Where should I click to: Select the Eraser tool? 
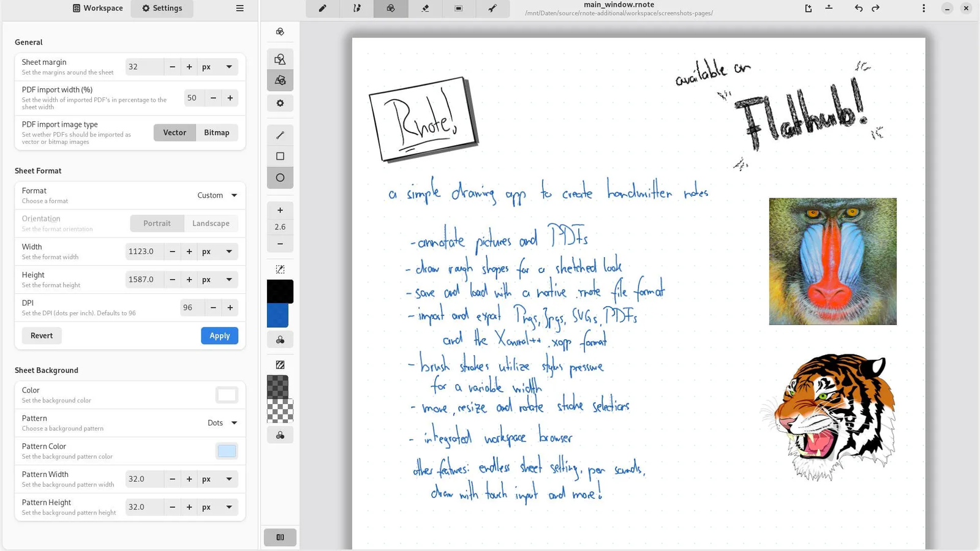[425, 9]
